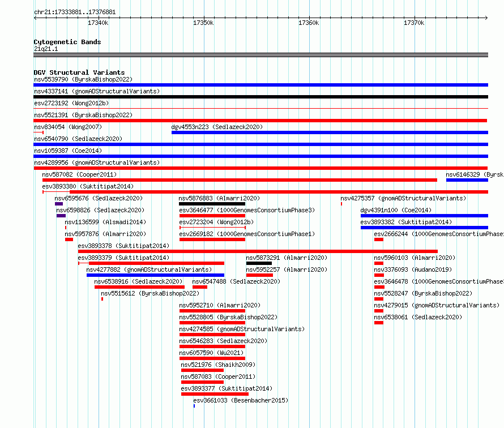The height and width of the screenshot is (428, 504).
Task: Open nsv6057590 (Wu2021) variant label
Action: click(211, 353)
